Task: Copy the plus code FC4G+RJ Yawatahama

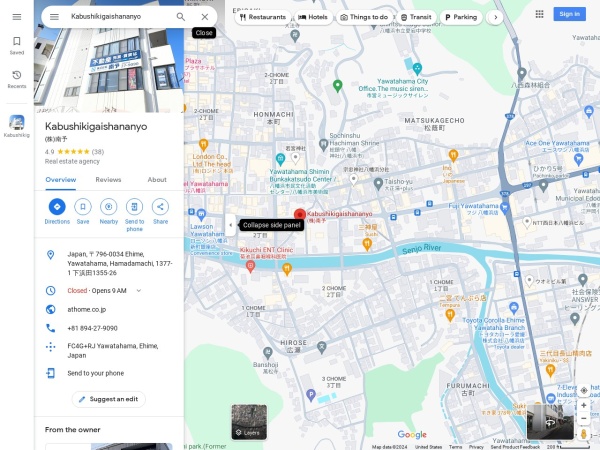Action: 109,350
